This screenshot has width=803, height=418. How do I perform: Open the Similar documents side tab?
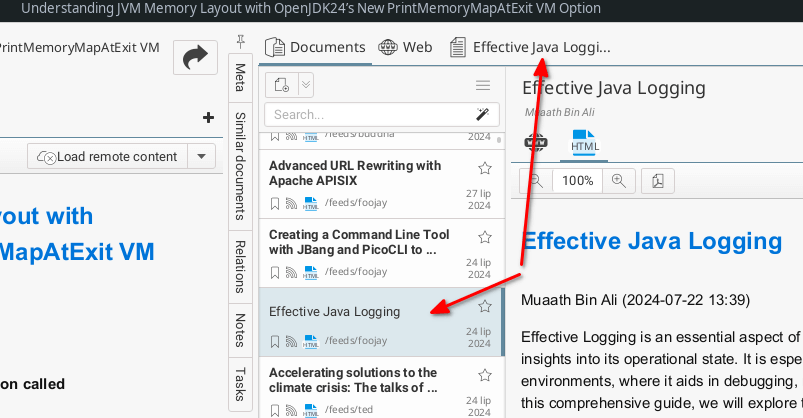(x=240, y=165)
